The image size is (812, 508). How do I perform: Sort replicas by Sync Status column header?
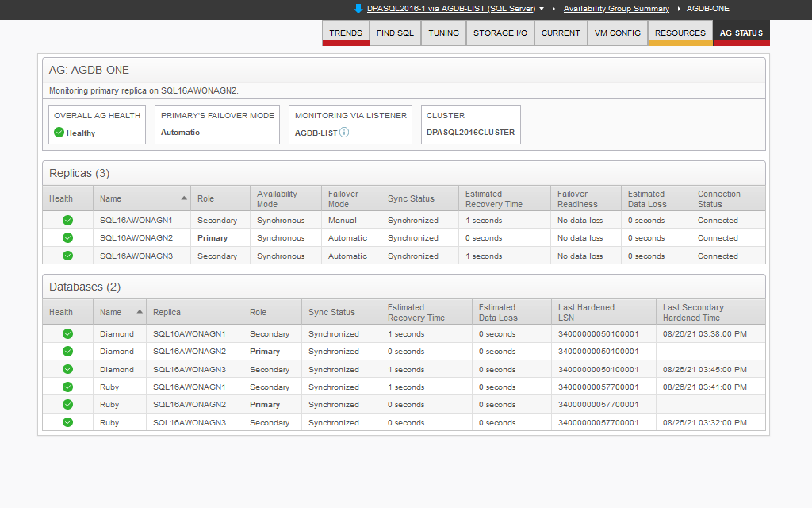(x=411, y=198)
